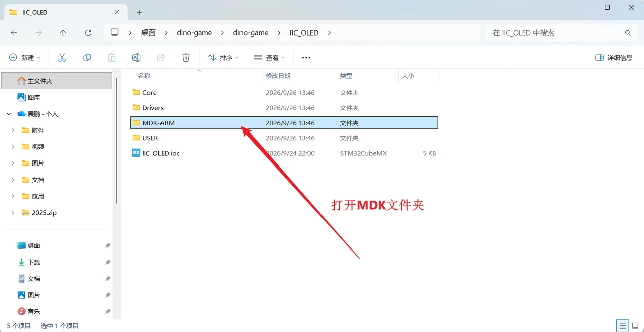Screen dimensions: 644x332
Task: Select the MDK-ARM folder
Action: 284,123
